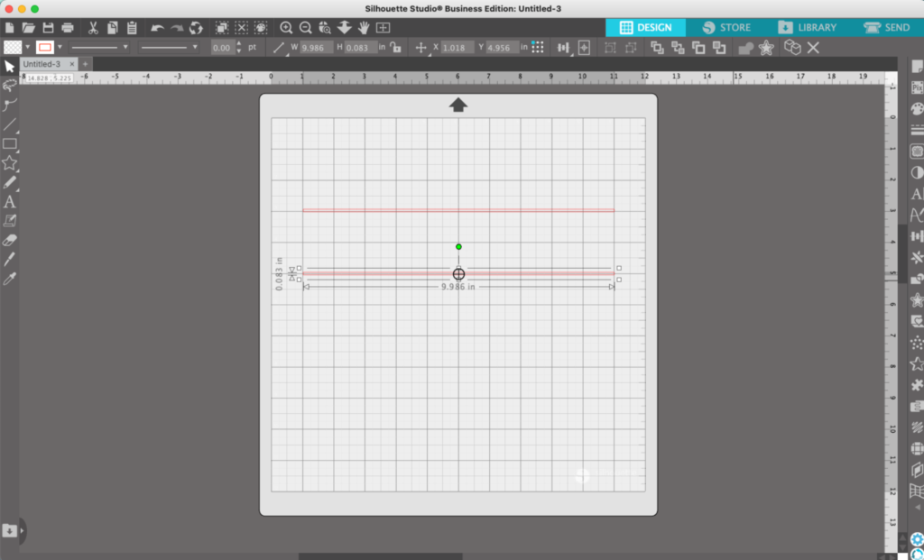Delete selection with the X icon
Viewport: 924px width, 560px height.
813,48
